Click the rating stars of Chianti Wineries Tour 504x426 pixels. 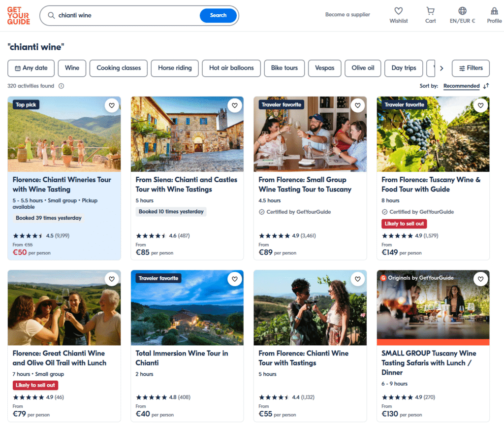click(28, 236)
